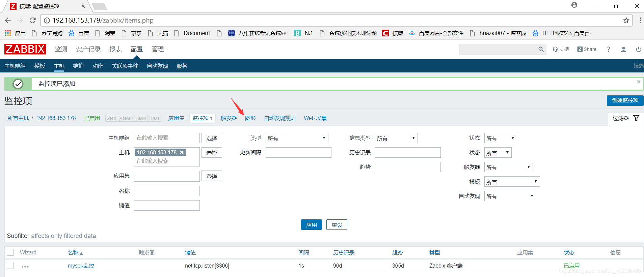Click 选择 button next to 主机群组

(x=212, y=138)
